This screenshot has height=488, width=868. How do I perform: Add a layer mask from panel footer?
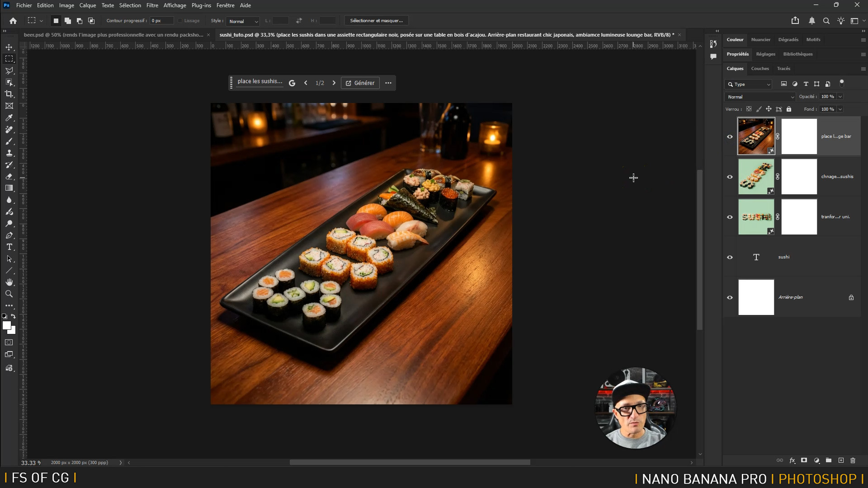click(x=804, y=460)
